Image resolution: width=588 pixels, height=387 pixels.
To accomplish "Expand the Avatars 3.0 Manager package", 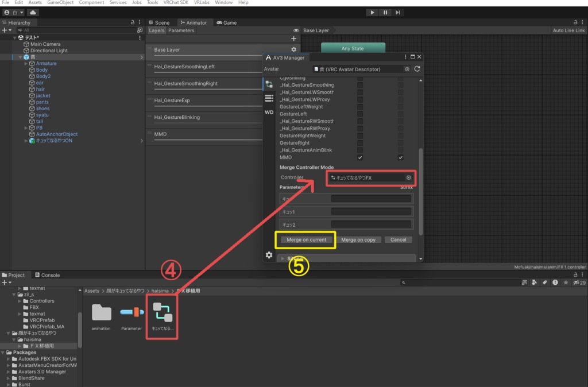I will (x=8, y=371).
